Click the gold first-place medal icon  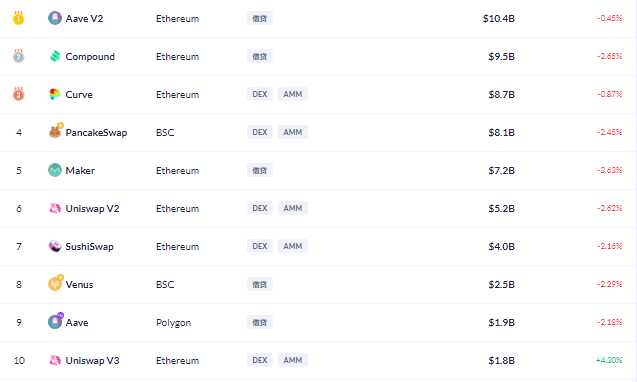coord(18,18)
